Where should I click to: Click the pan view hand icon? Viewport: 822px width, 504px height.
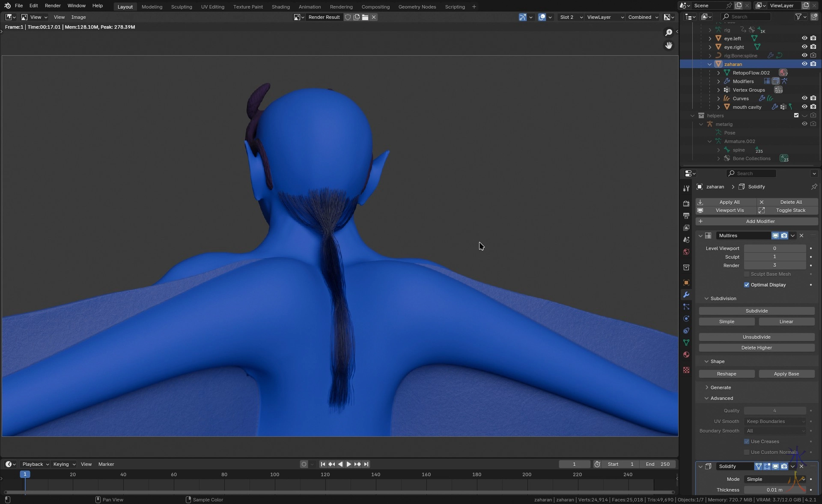pyautogui.click(x=669, y=45)
